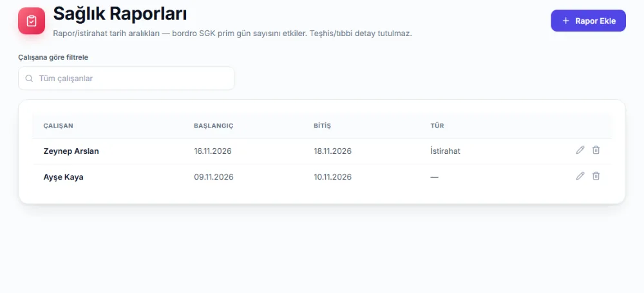The image size is (644, 293).
Task: Click the BAŞLANGIÇ column header
Action: [x=214, y=126]
